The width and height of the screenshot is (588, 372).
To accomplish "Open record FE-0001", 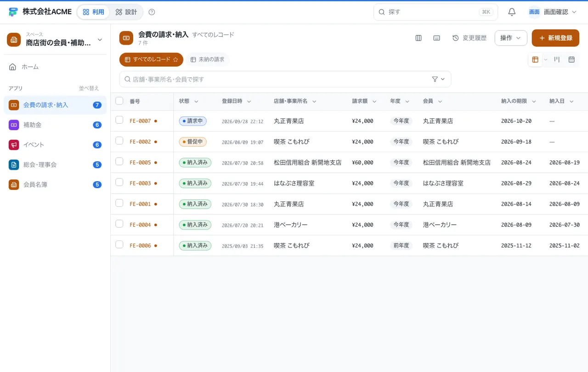I will [140, 204].
